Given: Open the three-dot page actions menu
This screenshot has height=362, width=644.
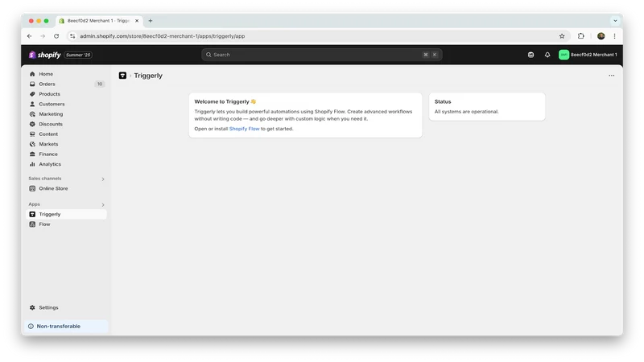Looking at the screenshot, I should coord(612,76).
